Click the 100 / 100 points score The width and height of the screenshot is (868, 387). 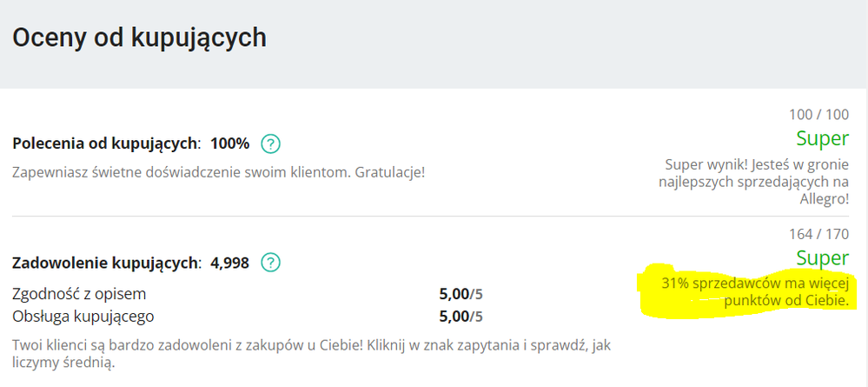click(x=818, y=114)
